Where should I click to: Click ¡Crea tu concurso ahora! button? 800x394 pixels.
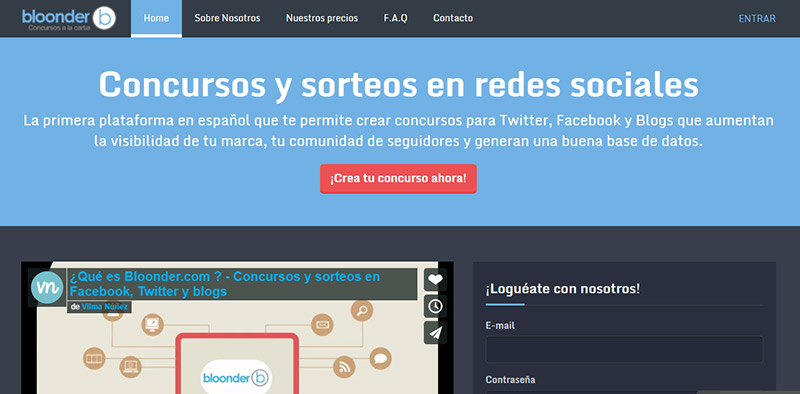(398, 179)
